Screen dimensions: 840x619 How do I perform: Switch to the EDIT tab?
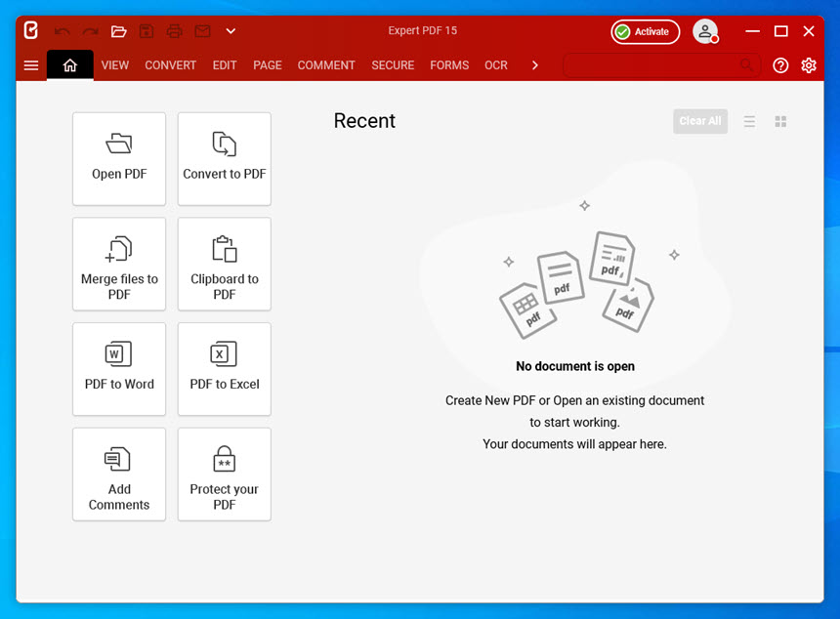(x=225, y=65)
